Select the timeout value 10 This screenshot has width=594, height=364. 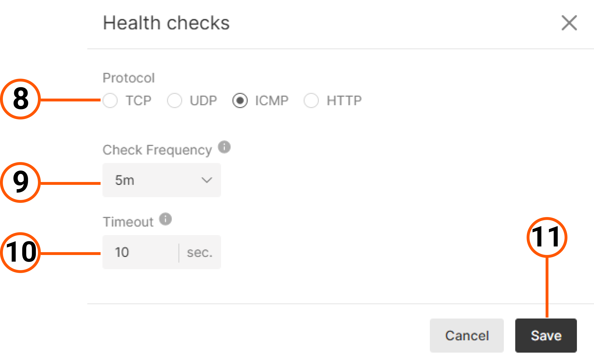tap(122, 252)
